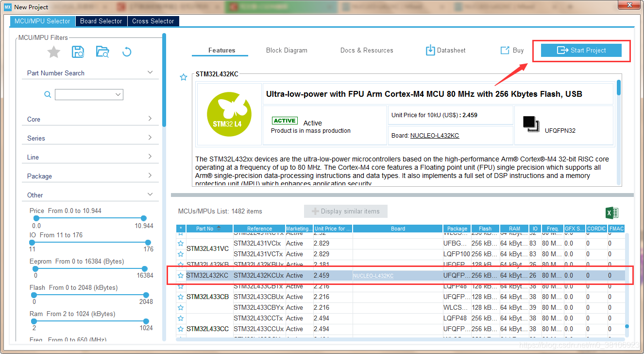Click Display similar items button
The image size is (644, 354).
pyautogui.click(x=345, y=212)
